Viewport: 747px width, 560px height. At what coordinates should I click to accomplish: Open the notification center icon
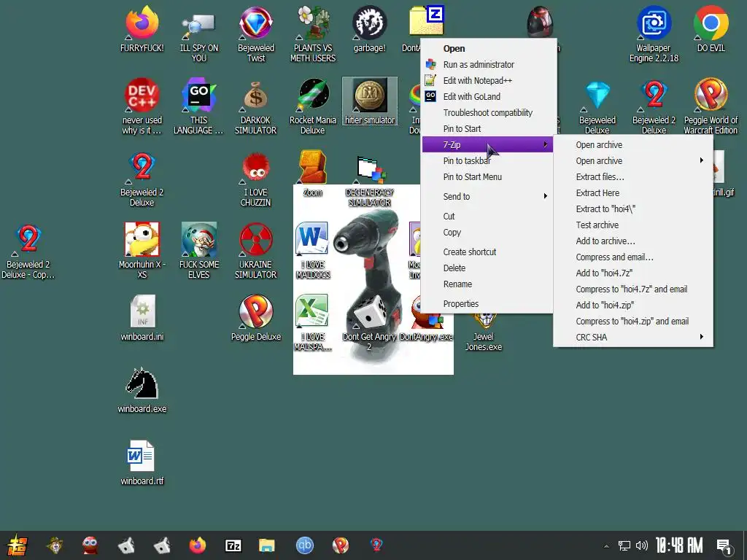[x=724, y=546]
